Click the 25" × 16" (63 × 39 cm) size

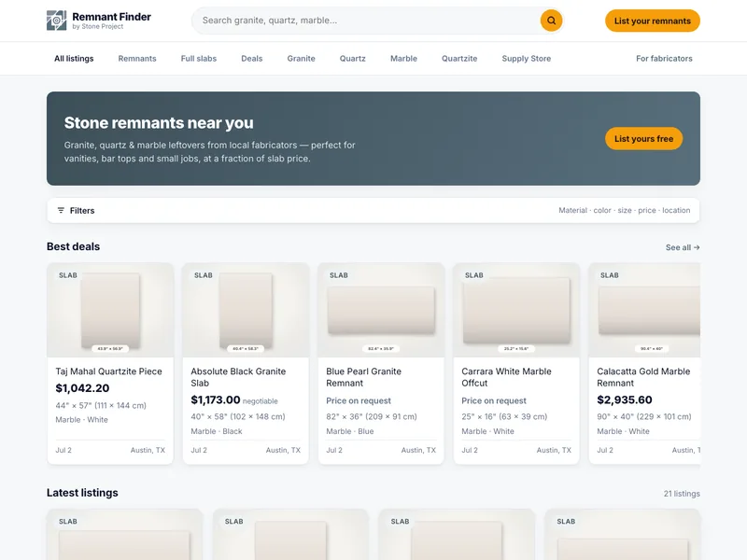tap(504, 416)
